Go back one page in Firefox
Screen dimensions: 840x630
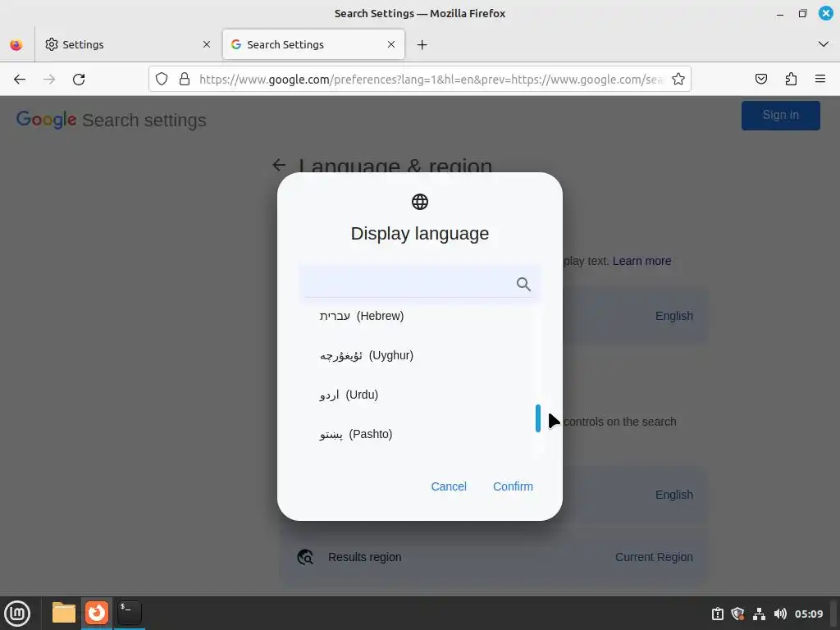(20, 80)
